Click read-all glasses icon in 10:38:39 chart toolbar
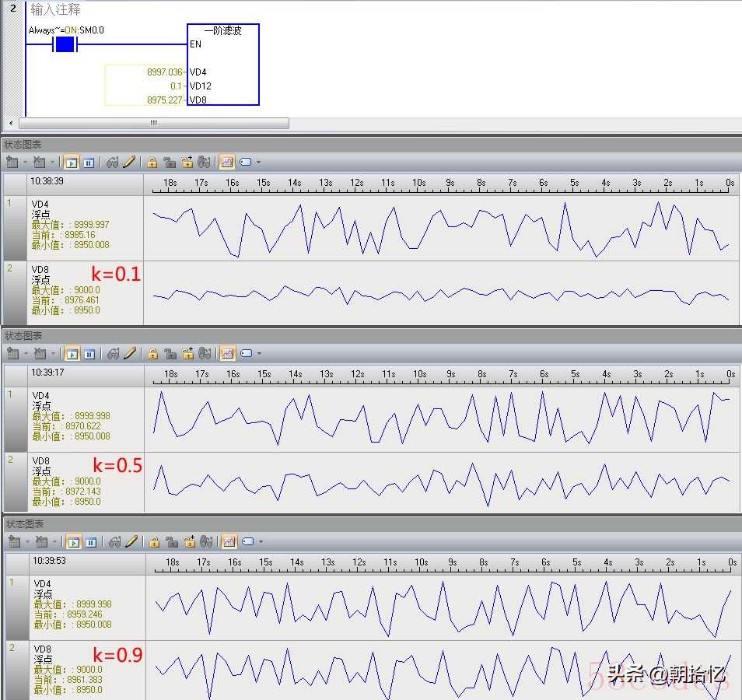Screen dimensions: 742x700 click(112, 163)
